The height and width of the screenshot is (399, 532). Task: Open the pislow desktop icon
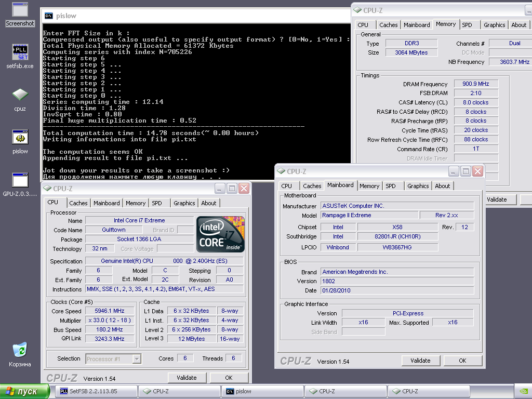[20, 142]
